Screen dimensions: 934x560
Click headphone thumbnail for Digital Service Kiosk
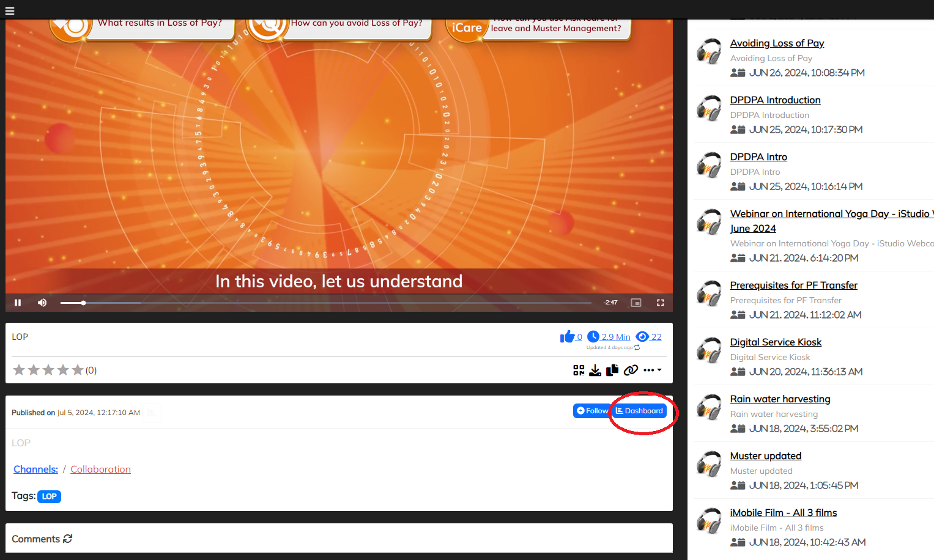coord(710,350)
